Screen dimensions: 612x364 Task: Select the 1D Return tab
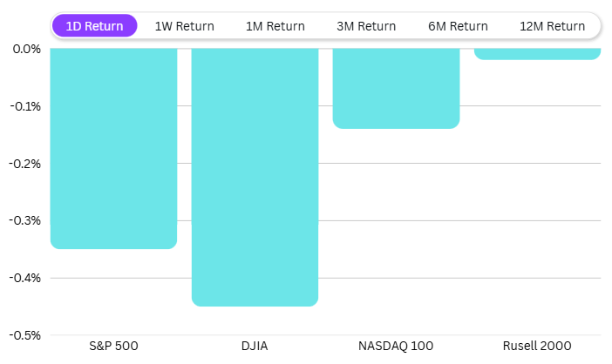(94, 26)
